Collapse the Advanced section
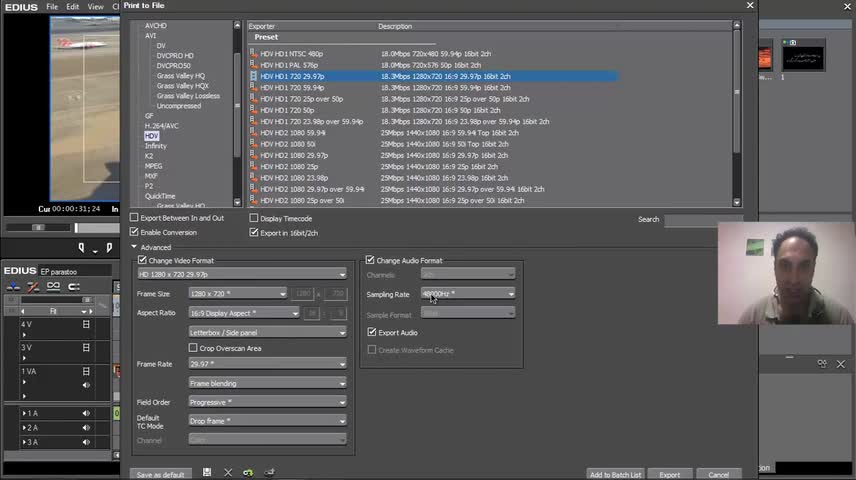Screen dimensions: 856x480 click(134, 247)
